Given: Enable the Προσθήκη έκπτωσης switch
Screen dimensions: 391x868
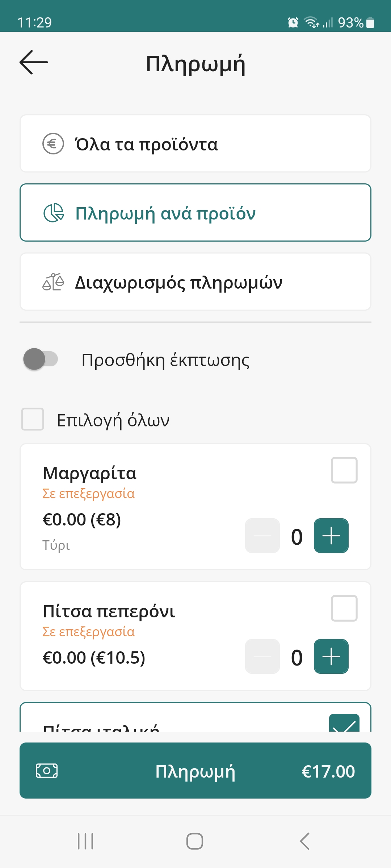Looking at the screenshot, I should pyautogui.click(x=41, y=359).
